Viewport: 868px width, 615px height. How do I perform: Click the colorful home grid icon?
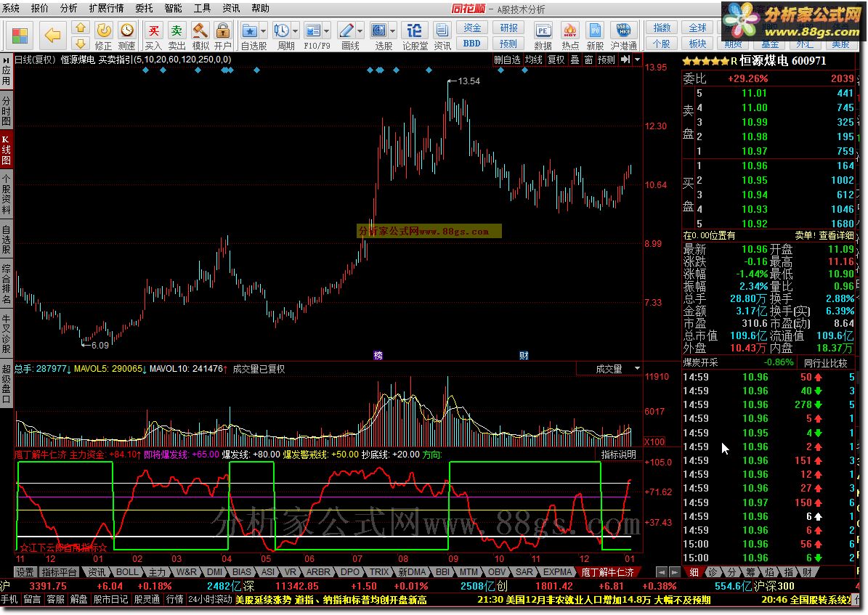pos(20,36)
